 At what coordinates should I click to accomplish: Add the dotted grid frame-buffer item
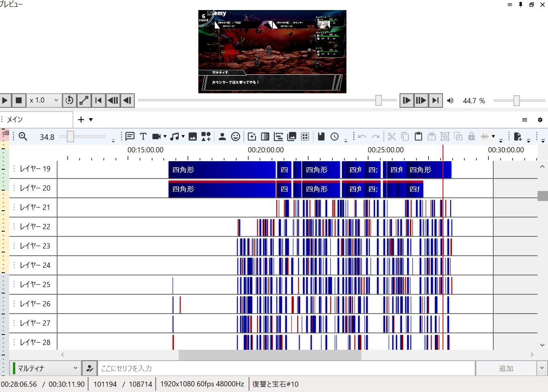point(305,137)
